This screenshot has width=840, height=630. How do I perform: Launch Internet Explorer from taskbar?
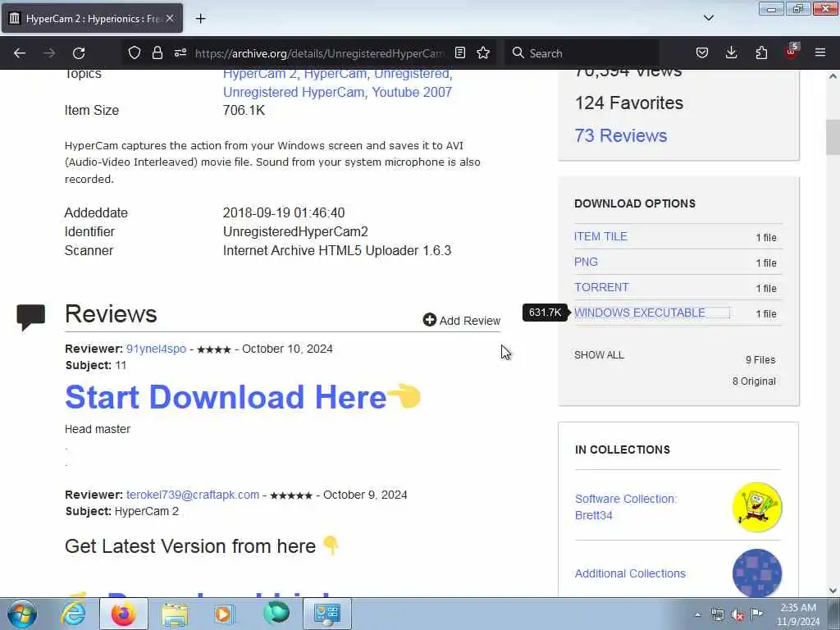73,614
